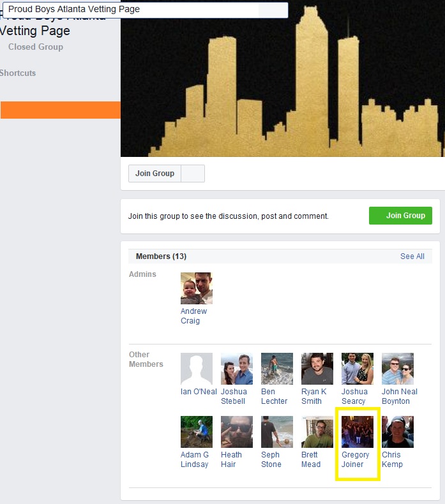This screenshot has height=504, width=445.
Task: Open Ryan K Smith's profile photo
Action: pyautogui.click(x=317, y=369)
